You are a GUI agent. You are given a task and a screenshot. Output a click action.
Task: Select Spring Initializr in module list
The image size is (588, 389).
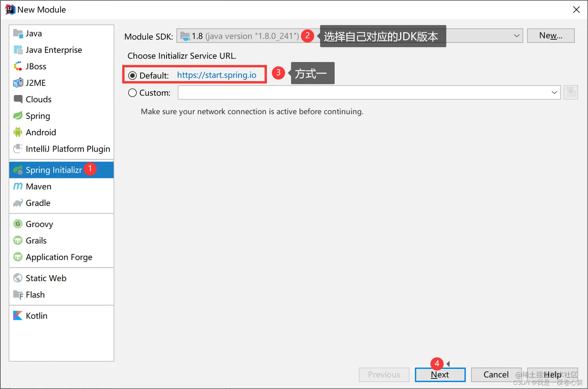click(x=61, y=170)
